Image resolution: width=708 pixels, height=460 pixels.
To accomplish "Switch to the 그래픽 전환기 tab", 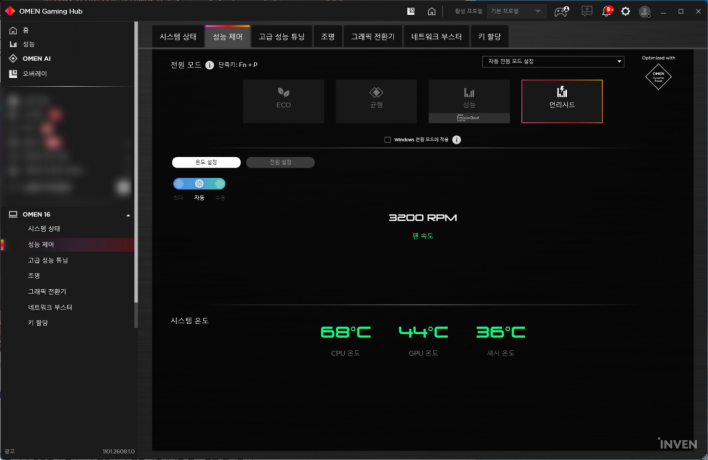I will click(x=373, y=37).
